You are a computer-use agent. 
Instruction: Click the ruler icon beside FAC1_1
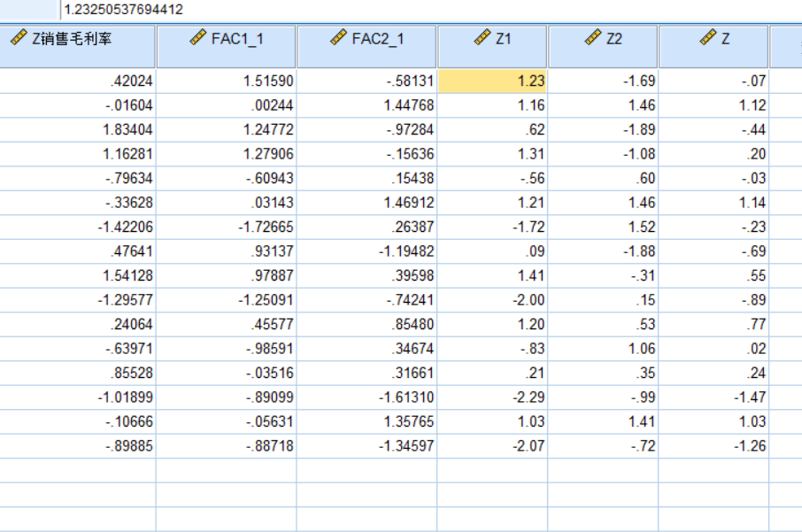198,37
